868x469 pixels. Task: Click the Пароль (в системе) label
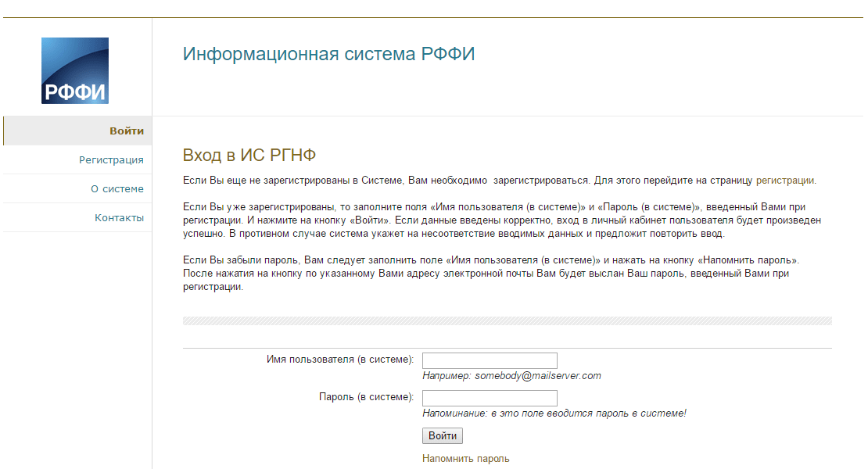(366, 397)
